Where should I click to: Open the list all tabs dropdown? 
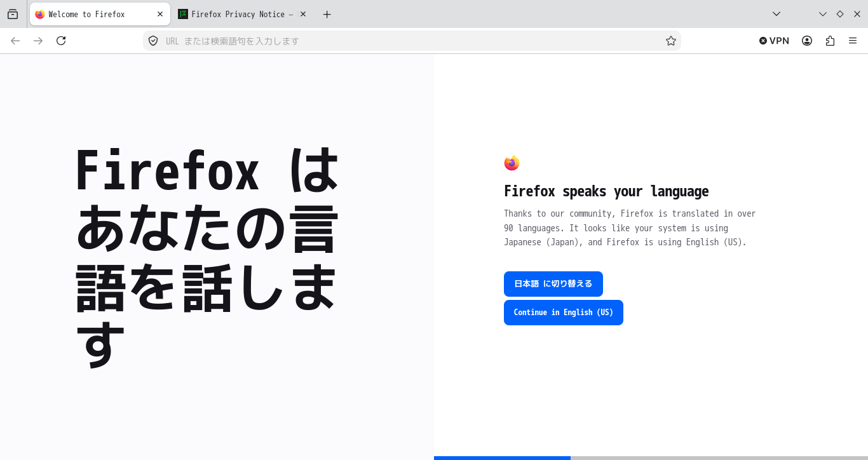[x=776, y=14]
